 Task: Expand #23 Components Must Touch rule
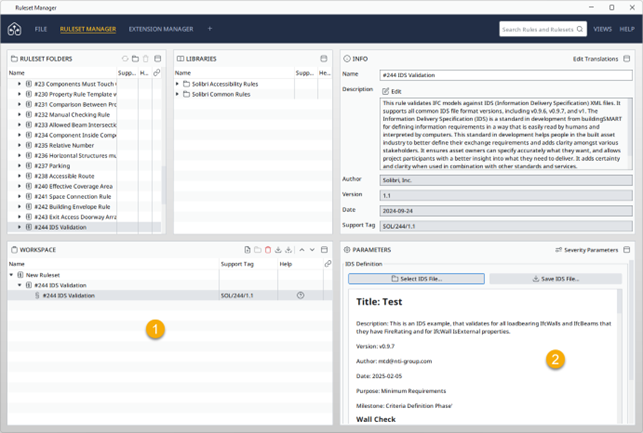19,84
